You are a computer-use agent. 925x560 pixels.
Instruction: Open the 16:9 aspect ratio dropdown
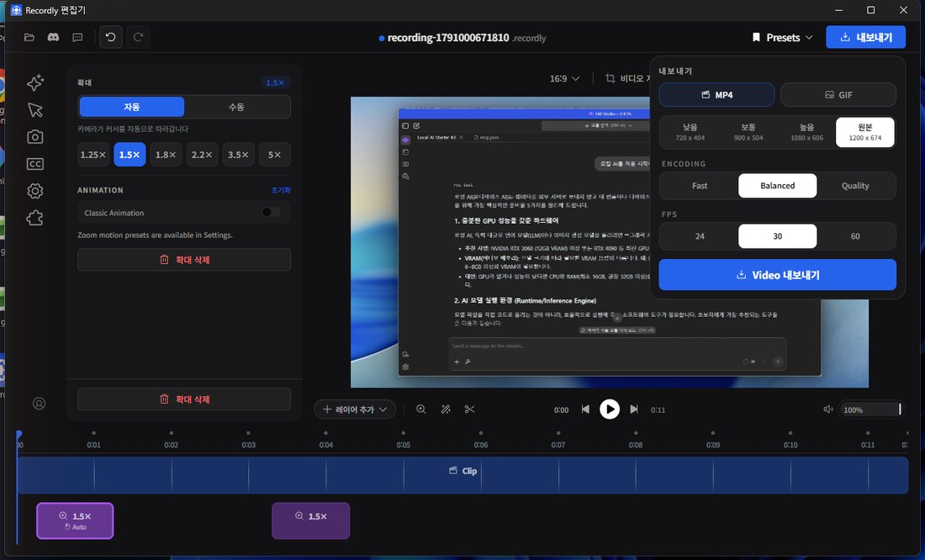click(x=564, y=78)
